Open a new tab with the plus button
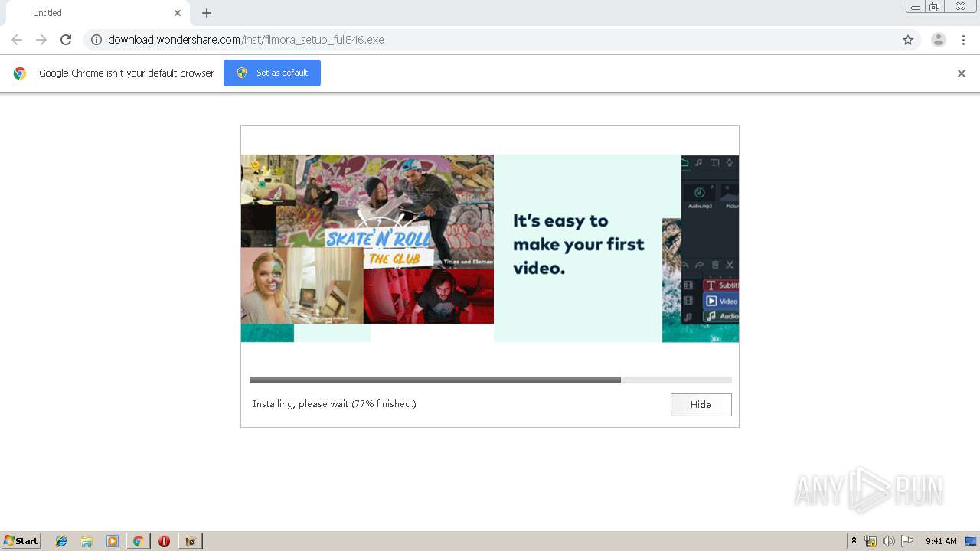Screen dimensions: 980x551 (x=207, y=13)
